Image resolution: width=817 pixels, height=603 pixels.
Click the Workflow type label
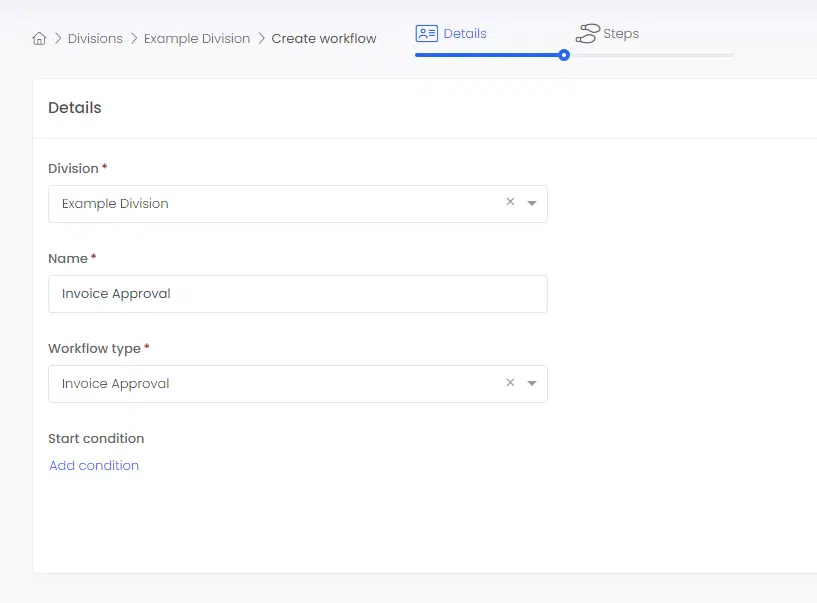point(94,349)
